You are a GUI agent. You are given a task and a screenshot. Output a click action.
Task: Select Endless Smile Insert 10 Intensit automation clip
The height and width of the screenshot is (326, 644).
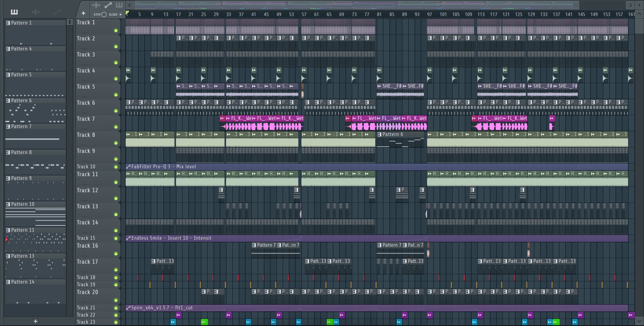click(x=377, y=238)
